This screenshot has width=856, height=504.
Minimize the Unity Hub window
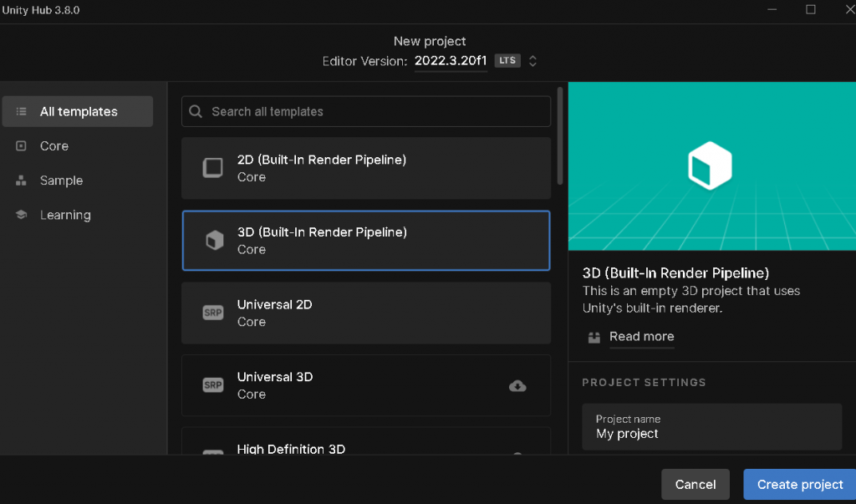tap(772, 9)
